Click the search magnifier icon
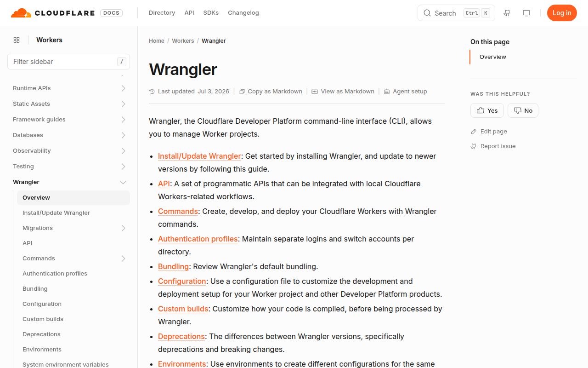 [x=427, y=13]
